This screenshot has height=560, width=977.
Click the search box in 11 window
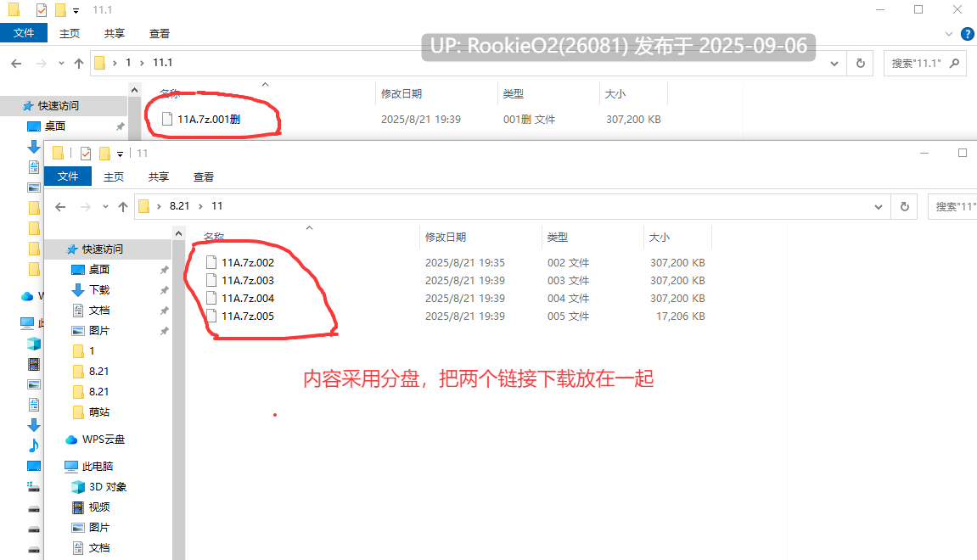(x=952, y=207)
